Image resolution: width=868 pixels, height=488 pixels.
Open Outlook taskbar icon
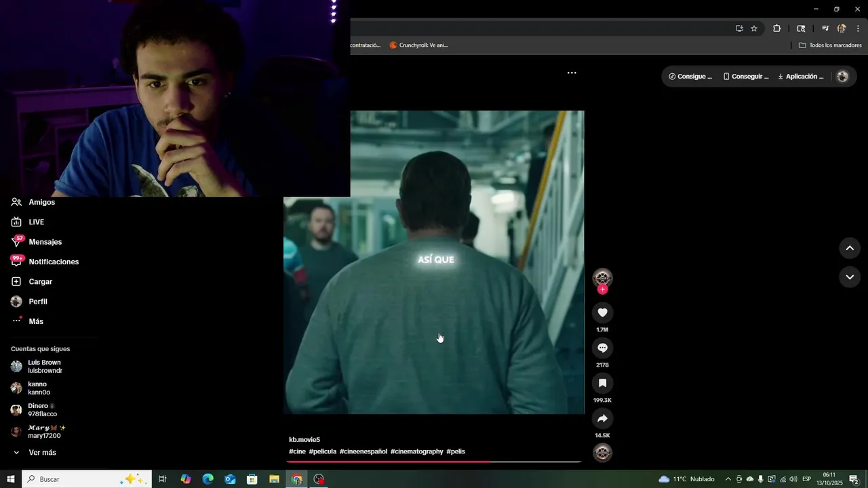click(x=230, y=479)
